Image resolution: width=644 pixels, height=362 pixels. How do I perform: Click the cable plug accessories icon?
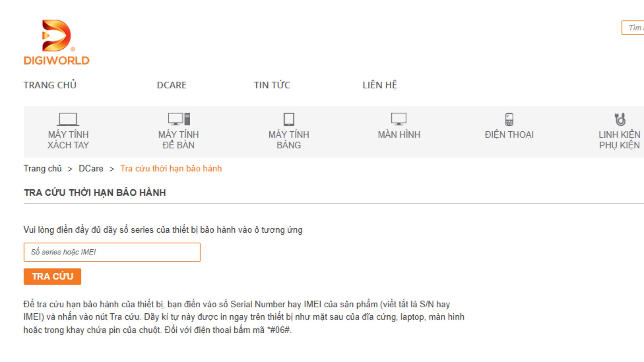[x=620, y=119]
